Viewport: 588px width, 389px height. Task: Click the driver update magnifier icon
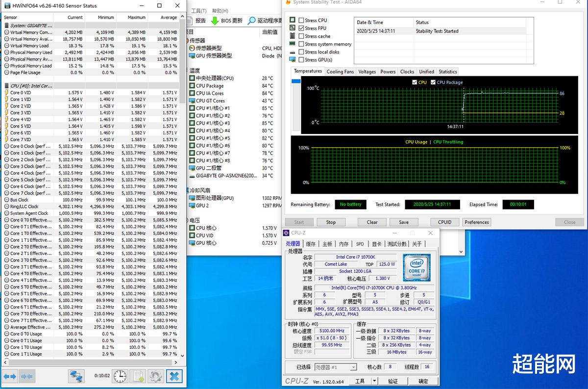(251, 21)
